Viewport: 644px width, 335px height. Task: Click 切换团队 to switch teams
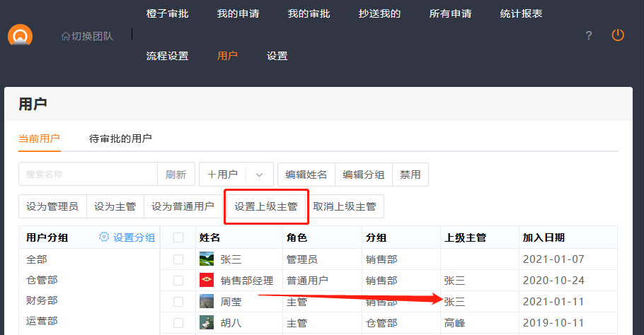pos(87,35)
